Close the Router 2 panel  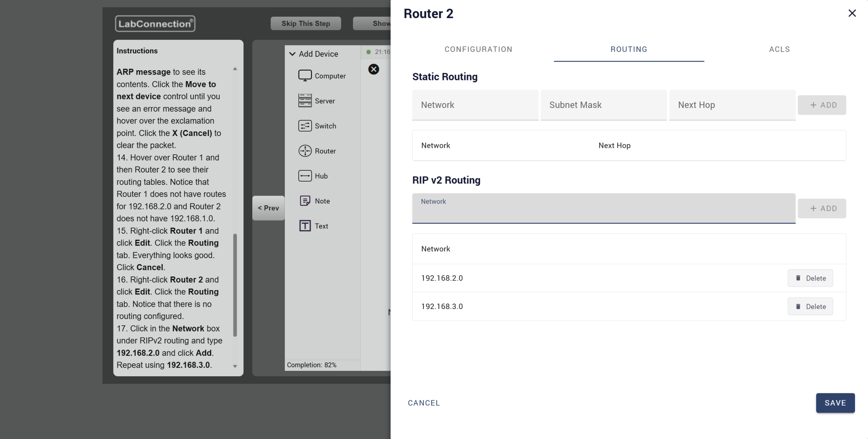click(852, 13)
